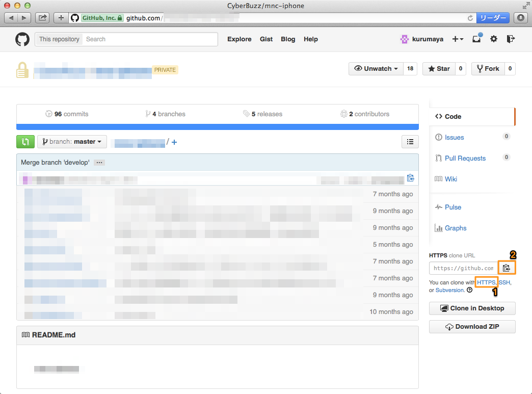Image resolution: width=532 pixels, height=394 pixels.
Task: Click the Merge branch 'develop' commit message
Action: click(56, 163)
